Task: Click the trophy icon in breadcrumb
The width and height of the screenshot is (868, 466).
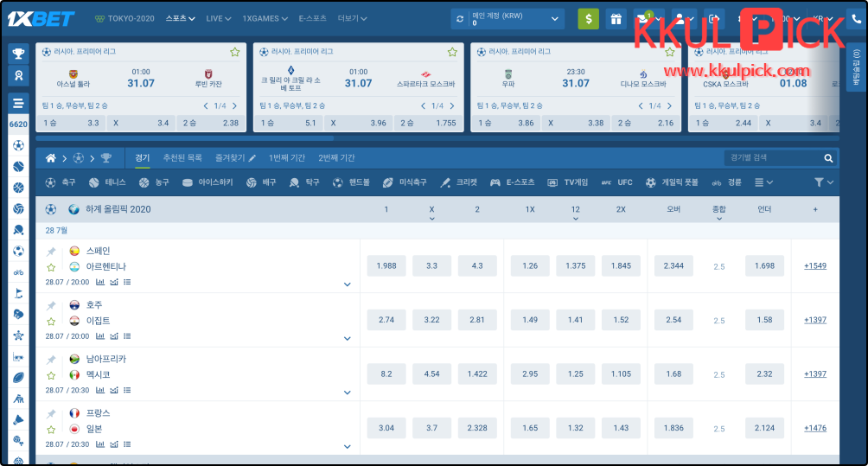Action: [x=105, y=158]
